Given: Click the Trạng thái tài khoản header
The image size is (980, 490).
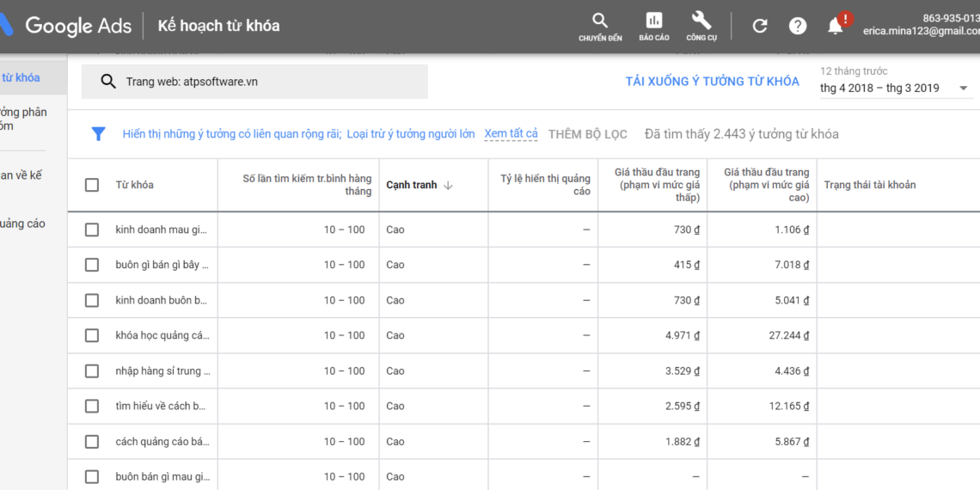Looking at the screenshot, I should [x=870, y=185].
